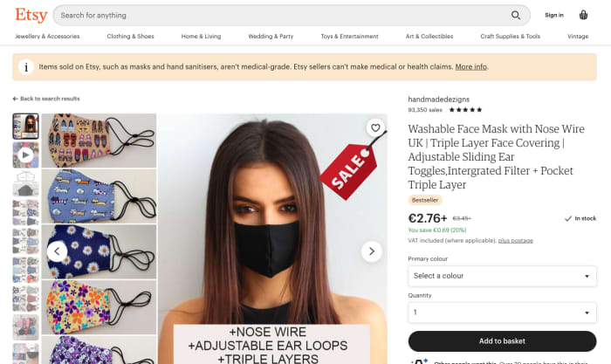
Task: Open the shopping basket icon
Action: pos(583,15)
